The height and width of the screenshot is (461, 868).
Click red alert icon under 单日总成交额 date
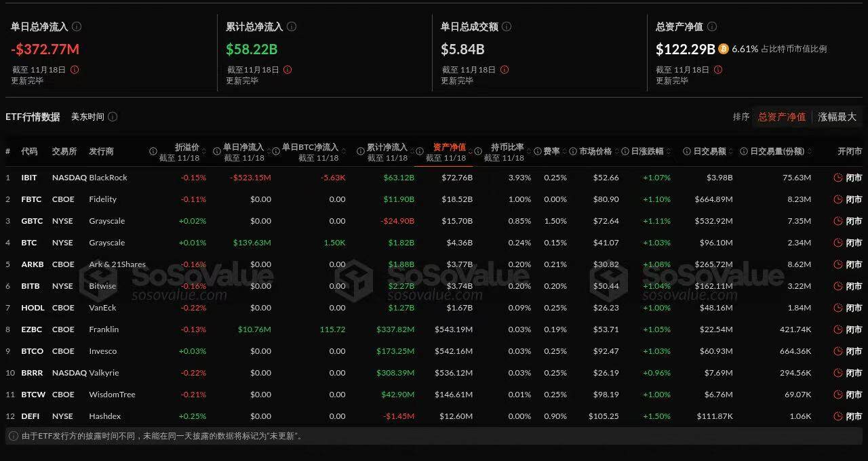[504, 70]
